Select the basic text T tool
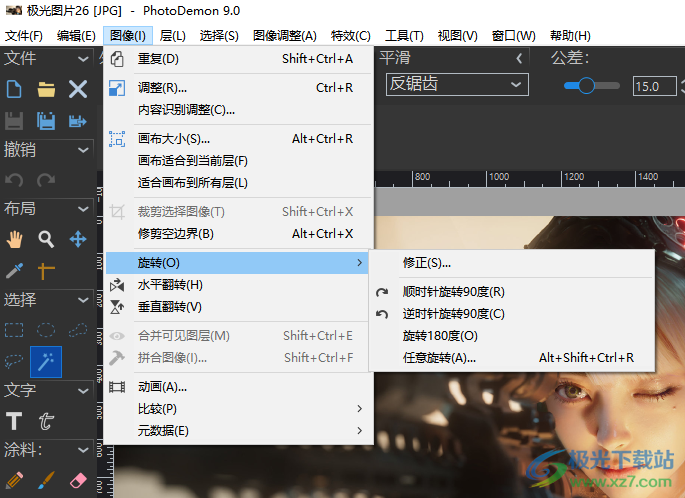685x498 pixels. (14, 421)
